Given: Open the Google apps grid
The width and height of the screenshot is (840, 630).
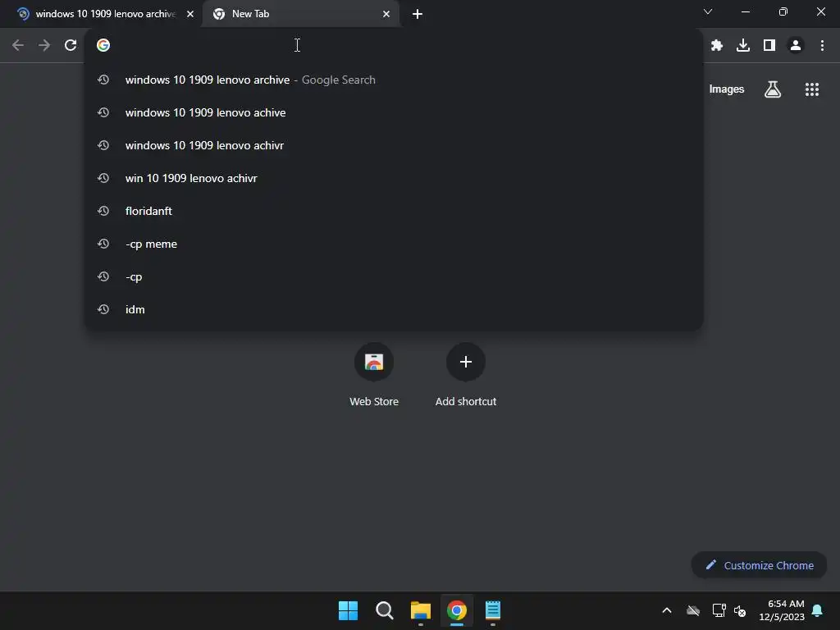Looking at the screenshot, I should pyautogui.click(x=811, y=89).
